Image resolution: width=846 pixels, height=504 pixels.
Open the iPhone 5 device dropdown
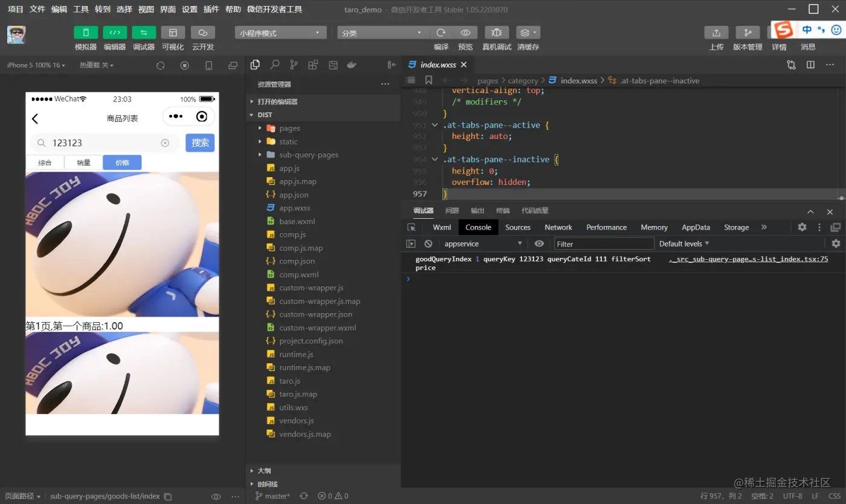point(36,65)
